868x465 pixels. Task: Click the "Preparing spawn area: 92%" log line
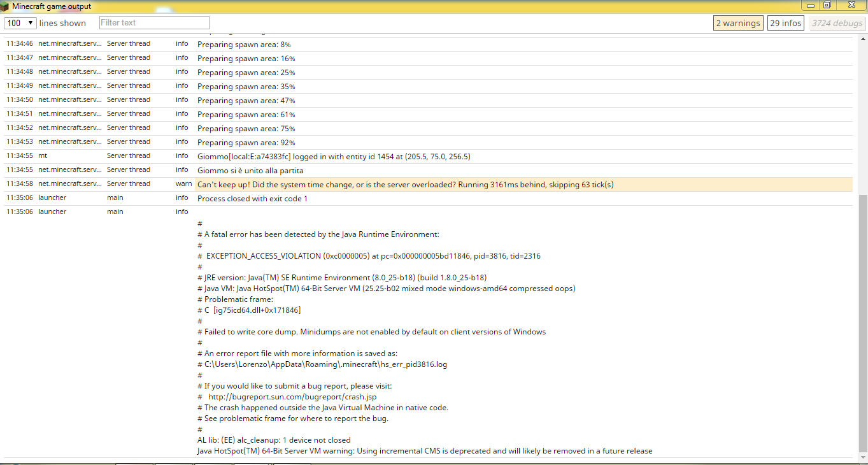246,143
